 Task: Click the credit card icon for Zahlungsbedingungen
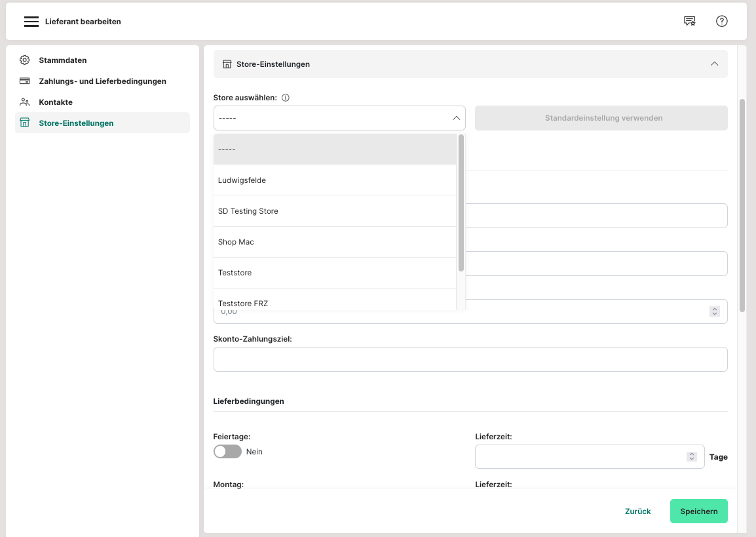point(25,81)
